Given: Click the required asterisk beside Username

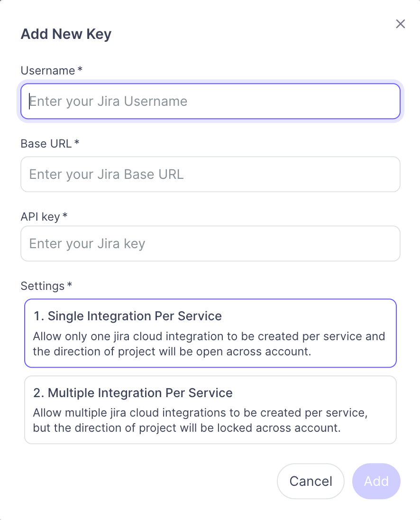Looking at the screenshot, I should tap(80, 69).
